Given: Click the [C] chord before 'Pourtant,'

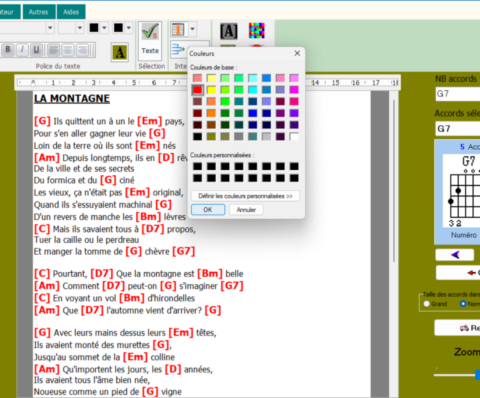Looking at the screenshot, I should tap(42, 273).
